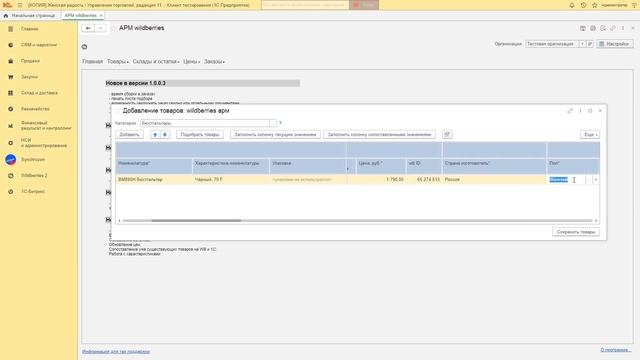The image size is (640, 360).
Task: Open the Казначейство sidebar section
Action: [35, 109]
